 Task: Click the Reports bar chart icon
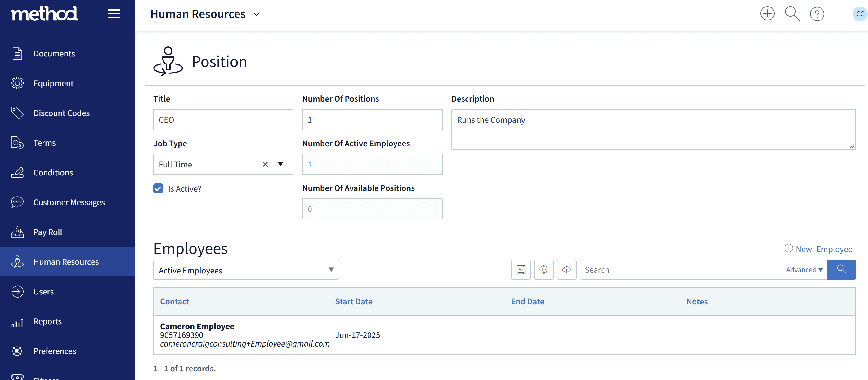point(17,323)
